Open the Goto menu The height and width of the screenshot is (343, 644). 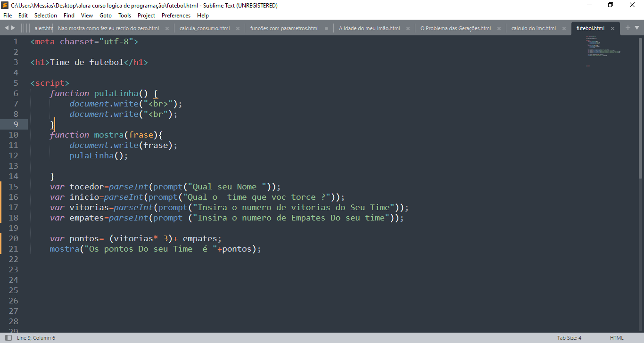[x=106, y=16]
